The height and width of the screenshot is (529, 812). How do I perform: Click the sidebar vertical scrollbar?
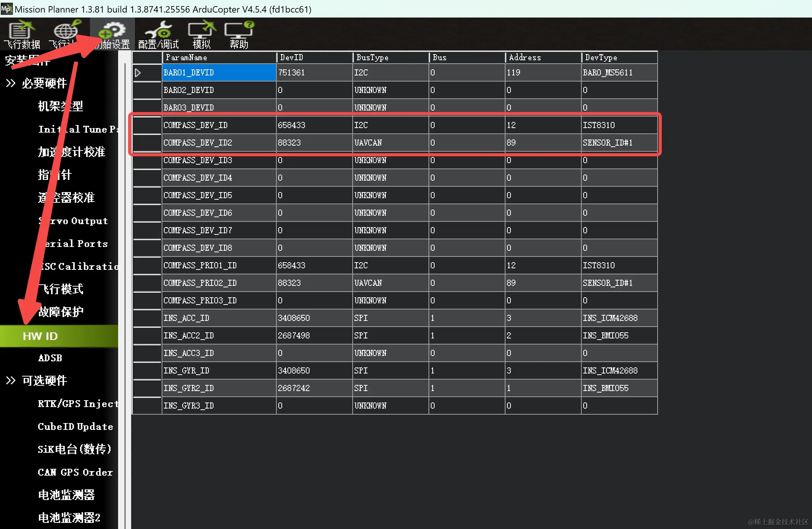pyautogui.click(x=125, y=267)
